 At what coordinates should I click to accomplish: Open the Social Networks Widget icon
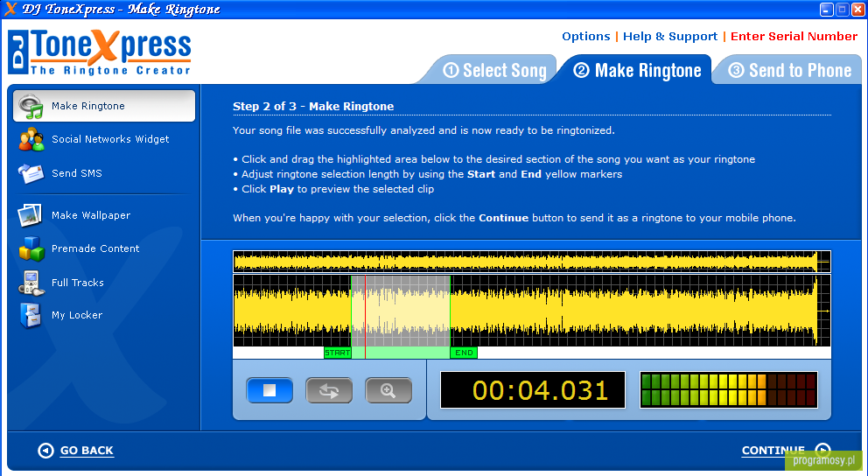pos(31,139)
